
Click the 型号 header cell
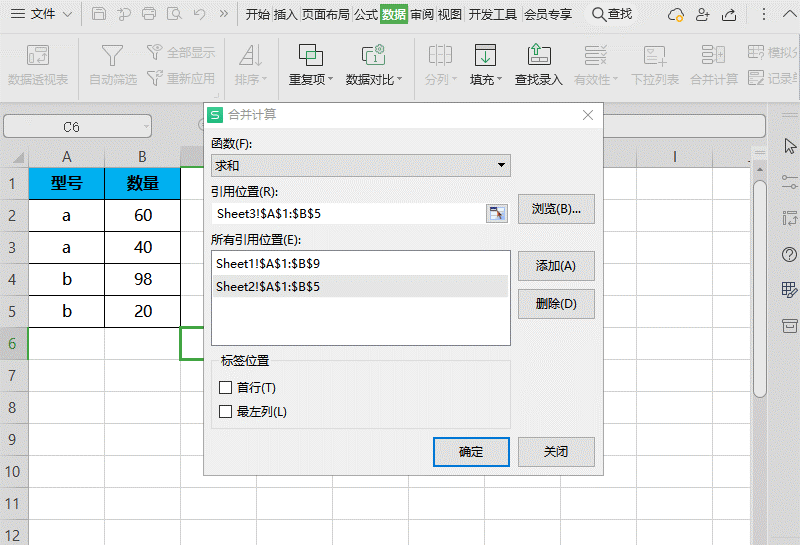66,183
